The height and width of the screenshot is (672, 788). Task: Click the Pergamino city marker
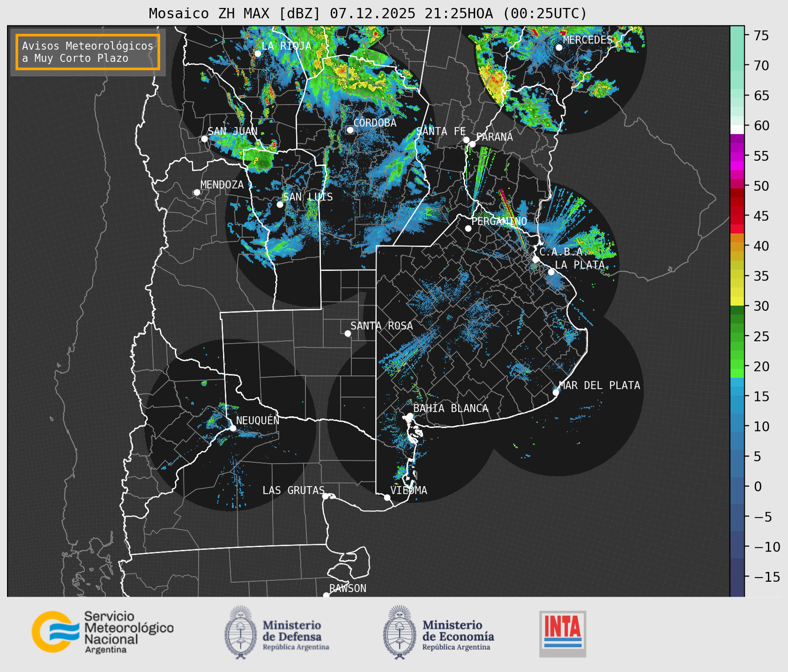coord(468,229)
